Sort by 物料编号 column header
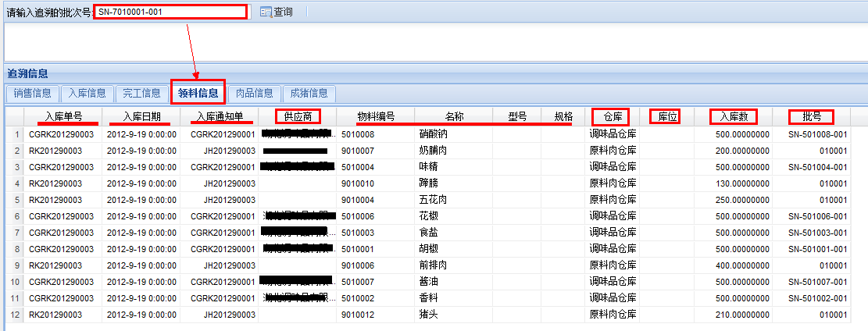 [376, 116]
